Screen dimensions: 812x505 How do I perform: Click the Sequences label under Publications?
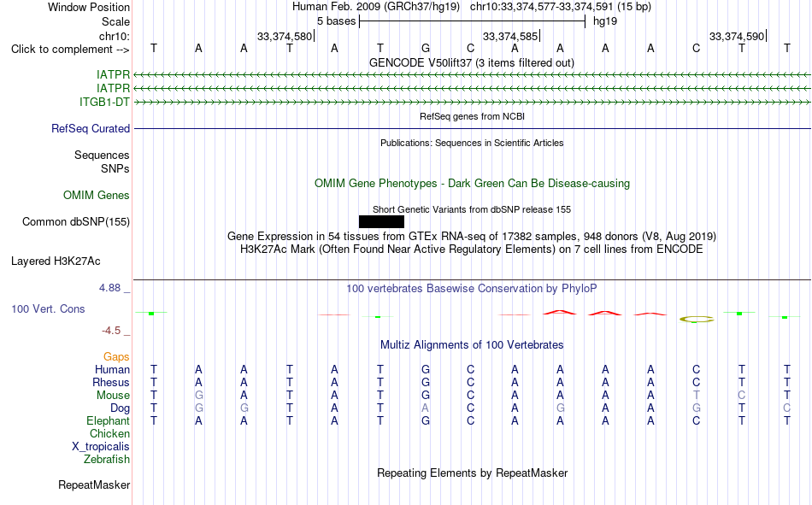tap(102, 155)
